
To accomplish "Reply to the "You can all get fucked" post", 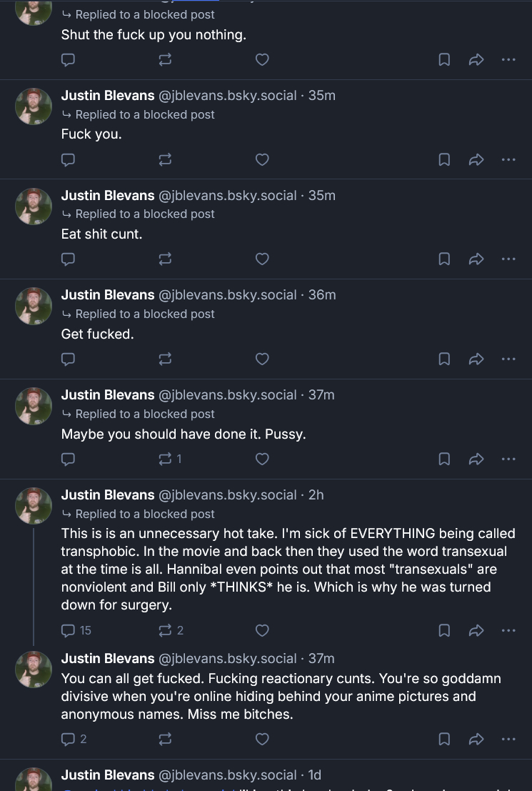I will tap(74, 739).
